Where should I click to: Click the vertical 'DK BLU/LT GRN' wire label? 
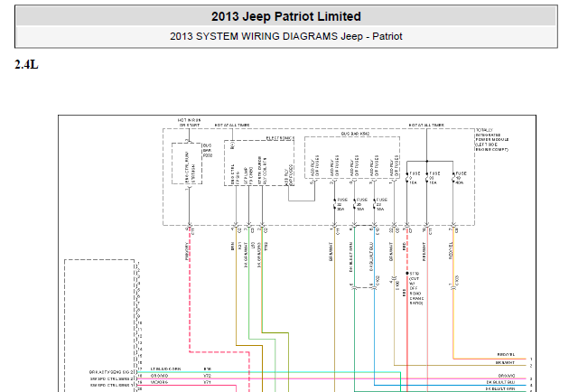coord(351,257)
